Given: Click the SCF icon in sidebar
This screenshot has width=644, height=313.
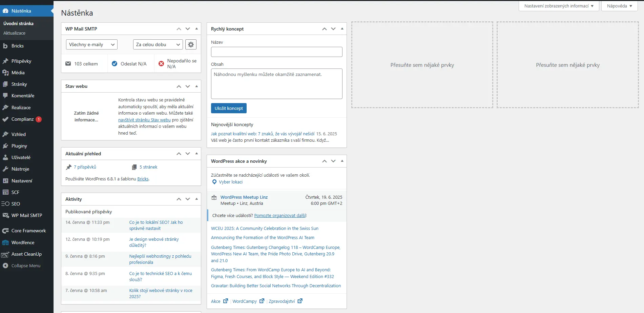Looking at the screenshot, I should 5,192.
